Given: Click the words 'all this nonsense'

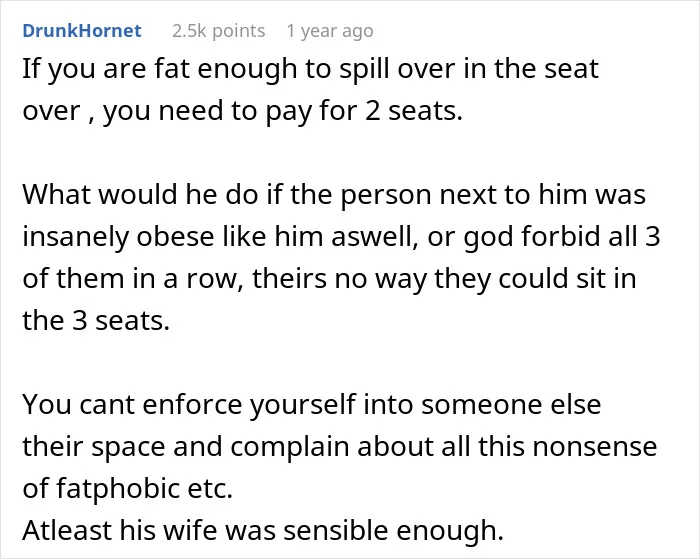Looking at the screenshot, I should 549,447.
